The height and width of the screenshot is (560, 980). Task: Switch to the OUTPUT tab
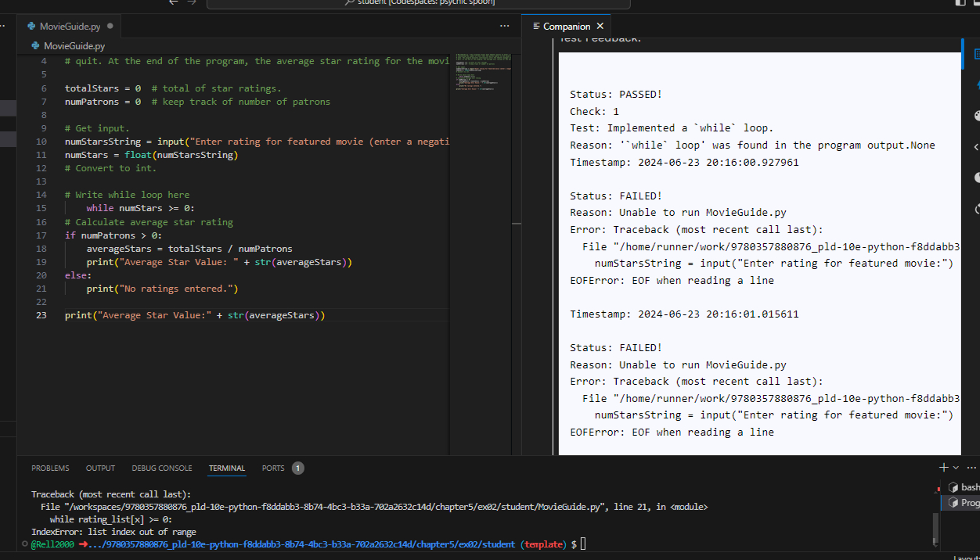(99, 468)
